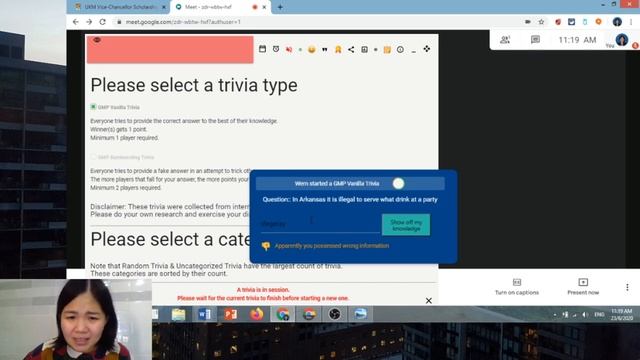The height and width of the screenshot is (360, 640).
Task: Click Present now button
Action: [x=583, y=287]
